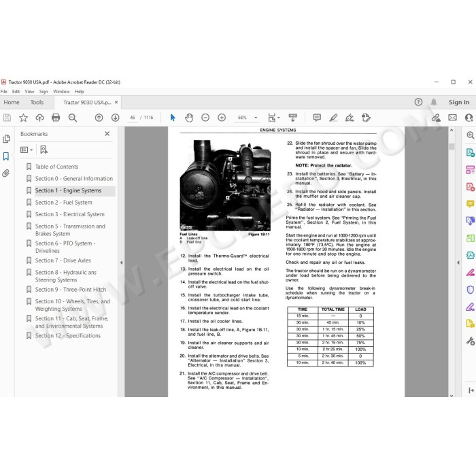Click the upload to cloud icon
Image resolution: width=476 pixels, height=476 pixels.
coord(39,118)
